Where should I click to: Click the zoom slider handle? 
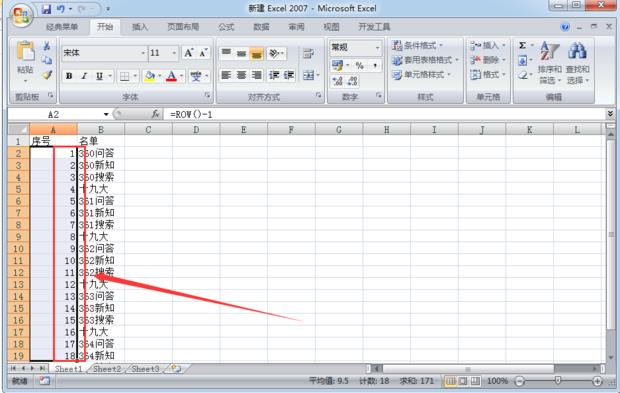tap(558, 381)
